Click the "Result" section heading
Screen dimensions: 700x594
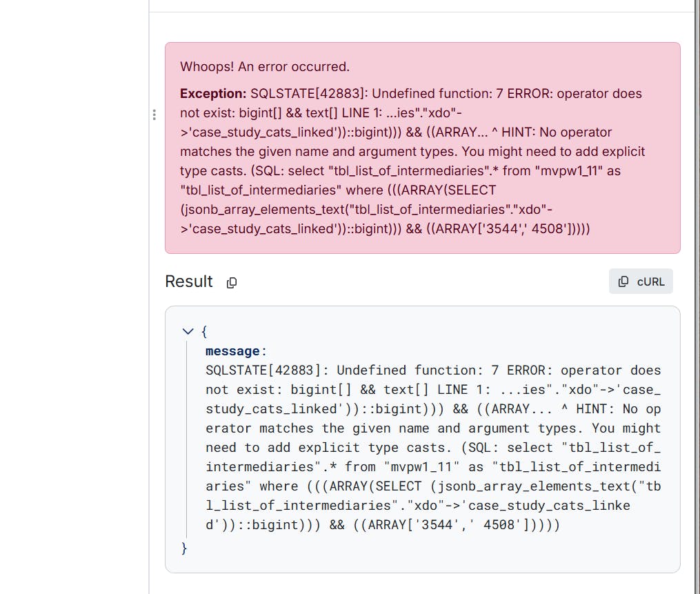(189, 281)
